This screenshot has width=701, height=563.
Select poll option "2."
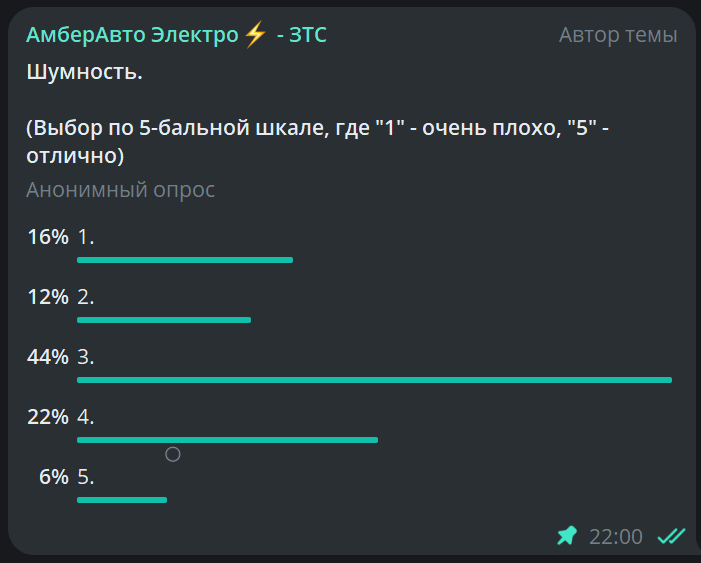(86, 297)
